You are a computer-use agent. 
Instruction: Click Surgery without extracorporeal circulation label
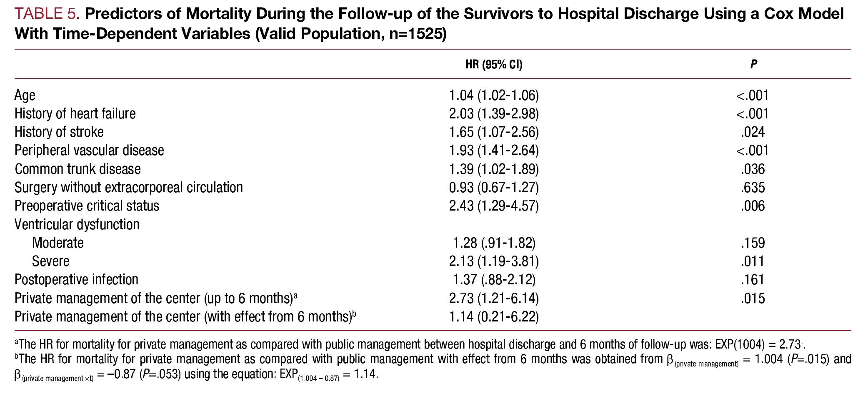[128, 188]
